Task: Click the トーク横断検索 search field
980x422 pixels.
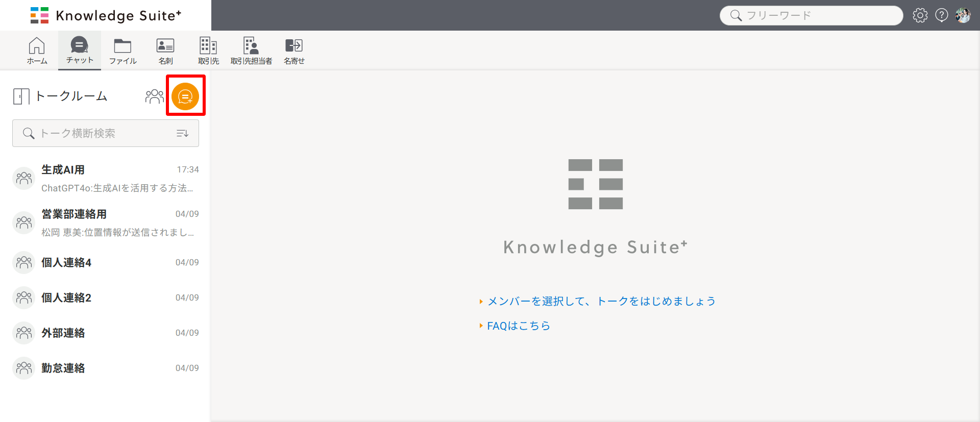Action: pyautogui.click(x=106, y=133)
